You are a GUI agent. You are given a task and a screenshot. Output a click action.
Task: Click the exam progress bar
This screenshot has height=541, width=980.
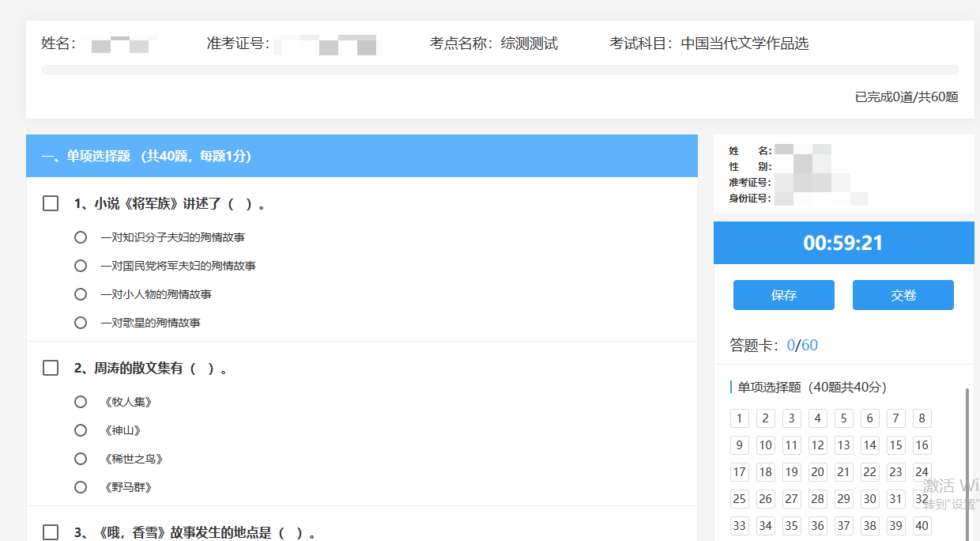click(x=499, y=70)
